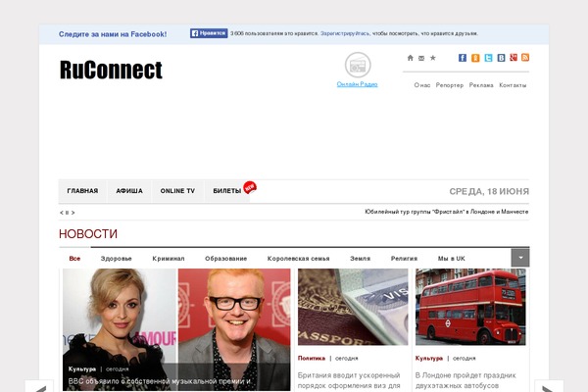The width and height of the screenshot is (588, 392).
Task: Click 'Культура' label under the bus photo
Action: (429, 359)
